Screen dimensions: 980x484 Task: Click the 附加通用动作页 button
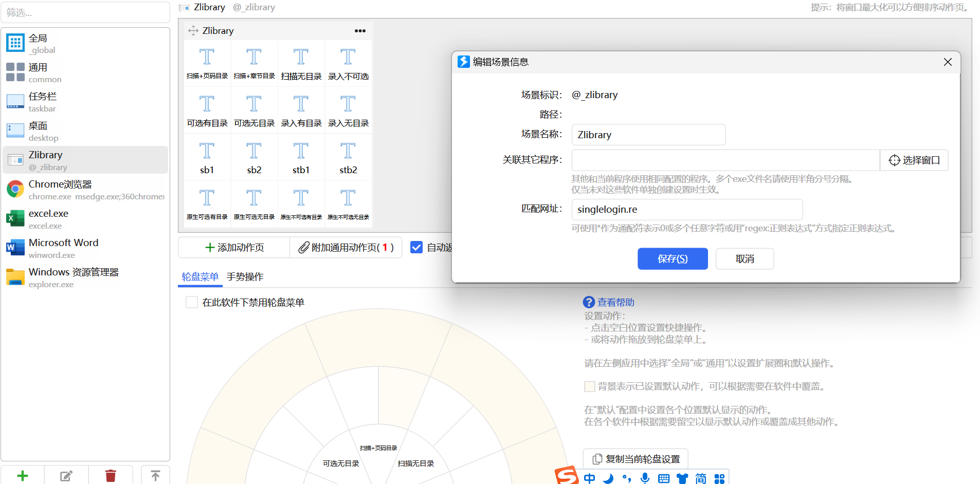[346, 248]
